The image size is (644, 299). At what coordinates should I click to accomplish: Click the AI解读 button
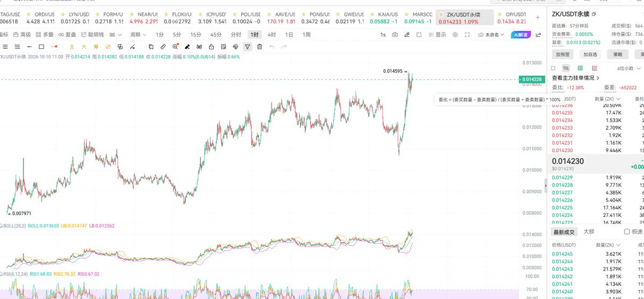point(520,35)
